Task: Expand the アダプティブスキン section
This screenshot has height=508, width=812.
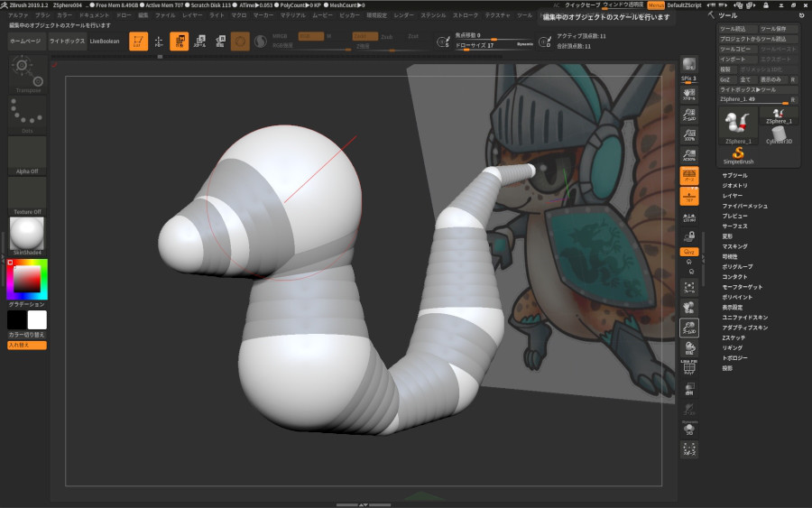Action: coord(744,328)
